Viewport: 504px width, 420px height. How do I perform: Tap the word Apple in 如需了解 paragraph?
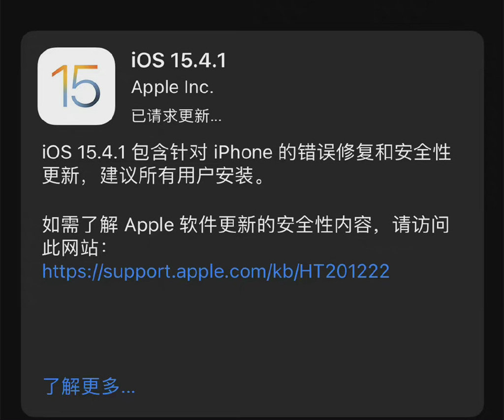point(149,225)
